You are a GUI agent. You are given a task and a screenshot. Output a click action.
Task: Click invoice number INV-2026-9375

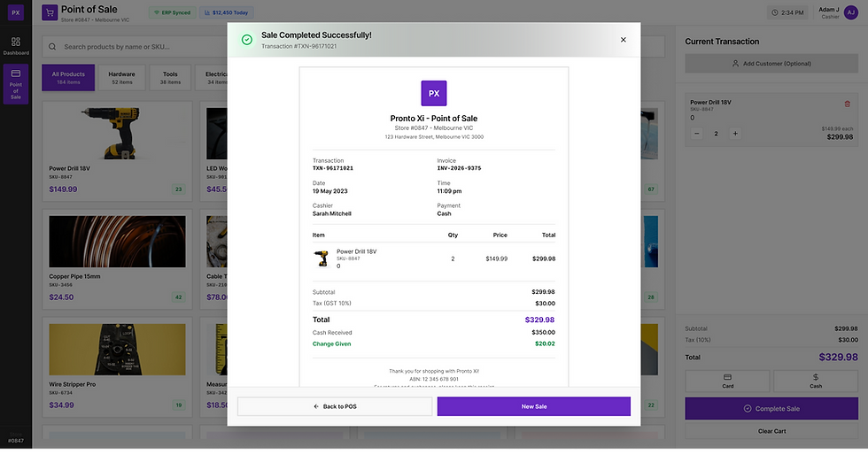tap(459, 168)
